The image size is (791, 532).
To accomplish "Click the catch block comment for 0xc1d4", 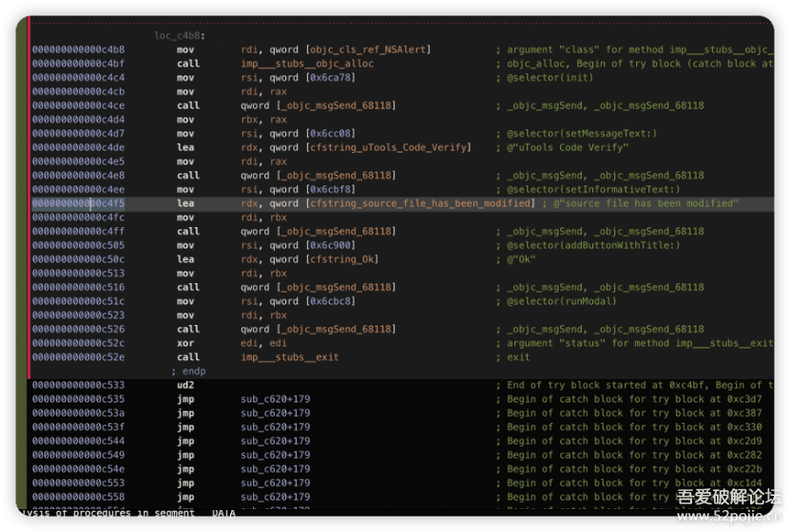I will click(634, 484).
